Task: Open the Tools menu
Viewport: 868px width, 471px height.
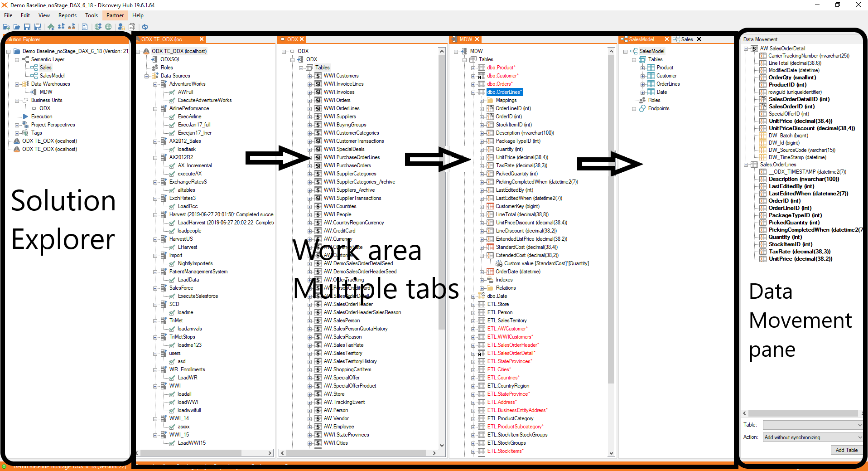Action: pos(91,15)
